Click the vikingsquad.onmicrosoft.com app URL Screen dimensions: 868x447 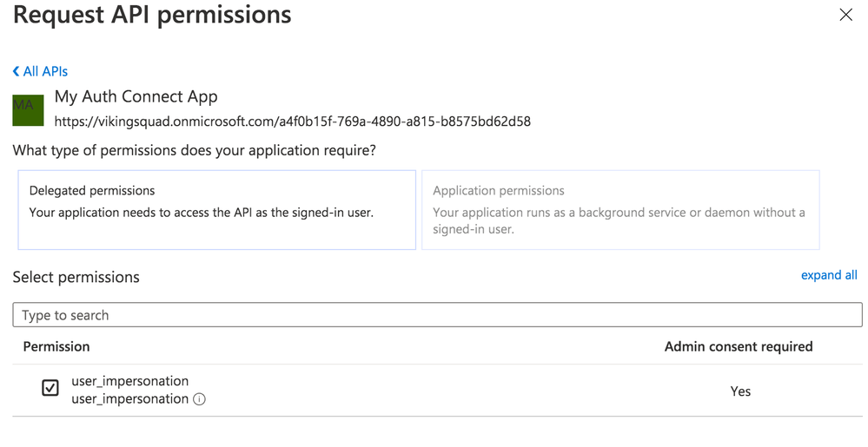click(292, 122)
